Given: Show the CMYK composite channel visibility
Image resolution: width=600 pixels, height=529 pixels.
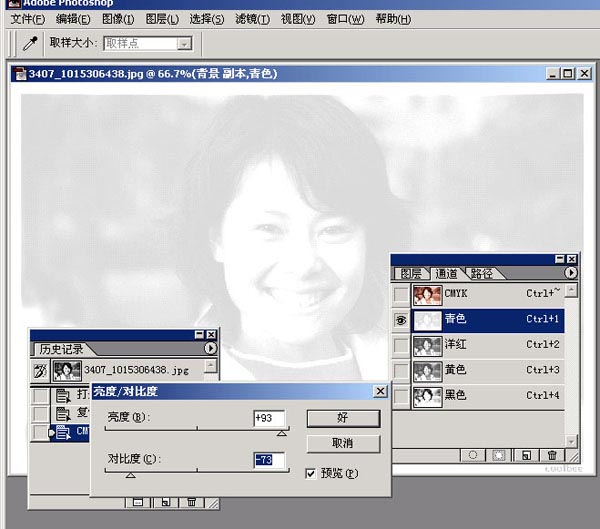Looking at the screenshot, I should pos(401,294).
